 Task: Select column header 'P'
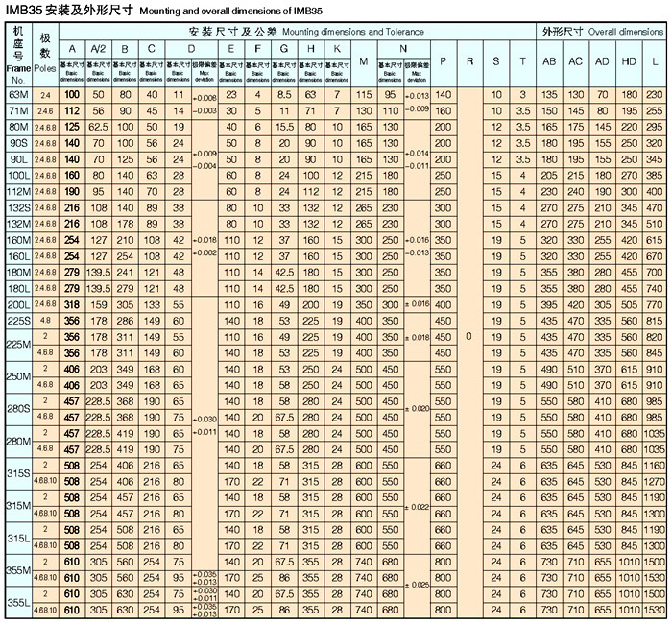(x=444, y=61)
